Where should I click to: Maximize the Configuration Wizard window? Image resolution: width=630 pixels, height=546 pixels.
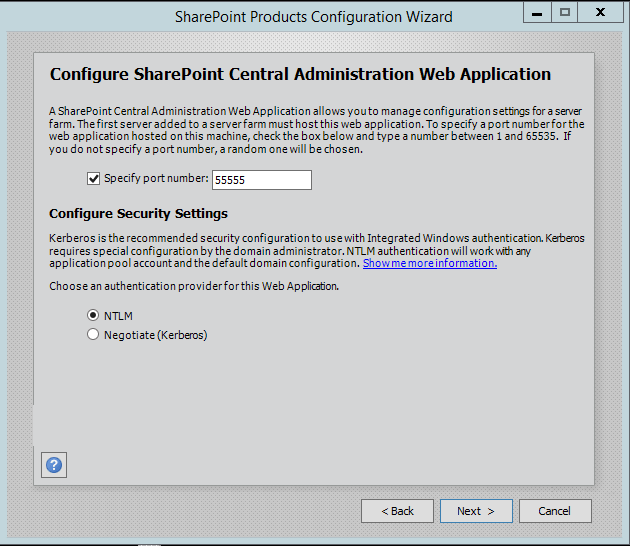tap(565, 12)
